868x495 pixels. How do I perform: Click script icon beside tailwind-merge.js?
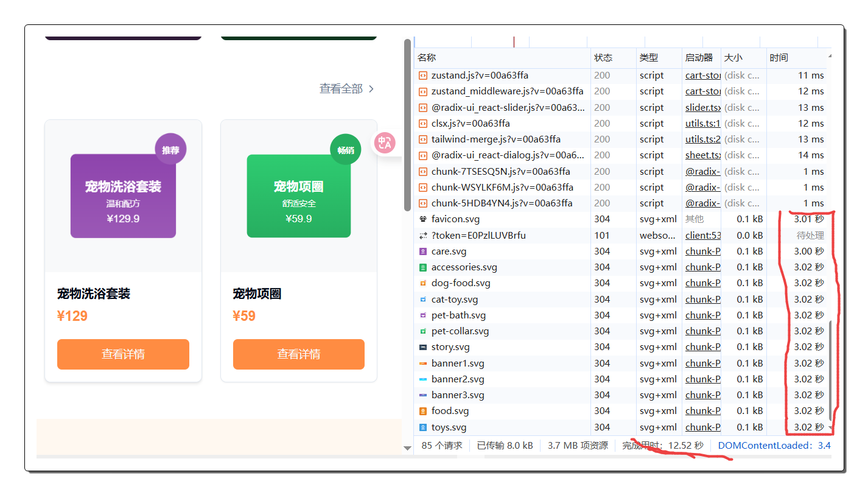tap(423, 139)
